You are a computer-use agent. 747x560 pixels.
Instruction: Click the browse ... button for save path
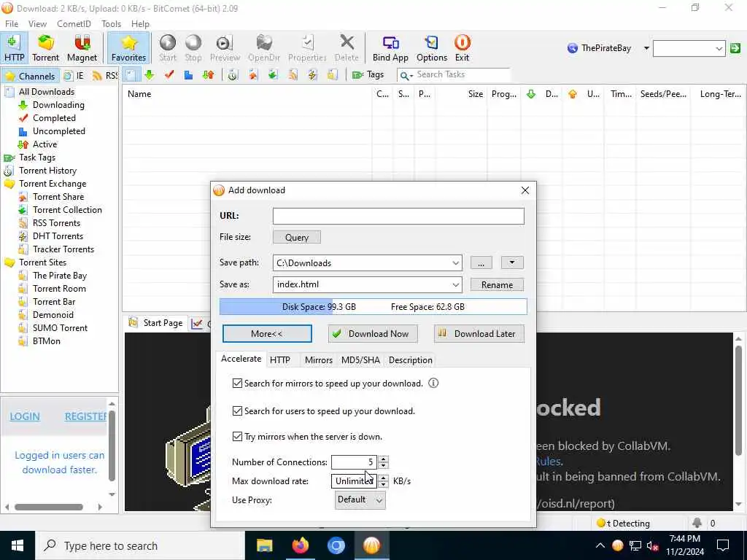pyautogui.click(x=481, y=262)
